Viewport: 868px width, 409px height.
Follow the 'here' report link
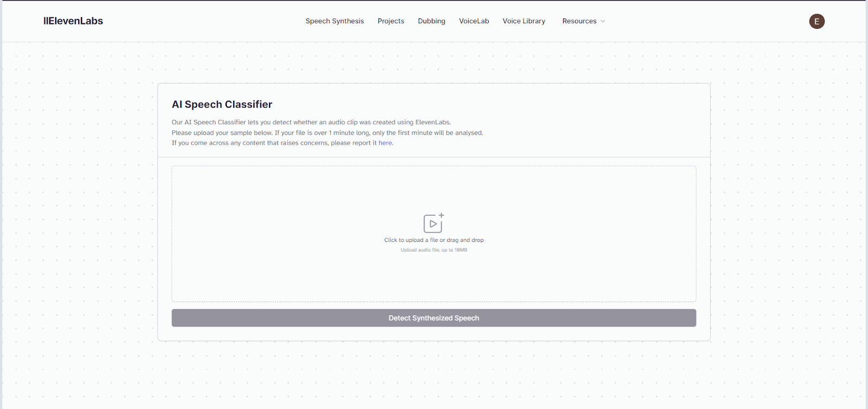385,143
